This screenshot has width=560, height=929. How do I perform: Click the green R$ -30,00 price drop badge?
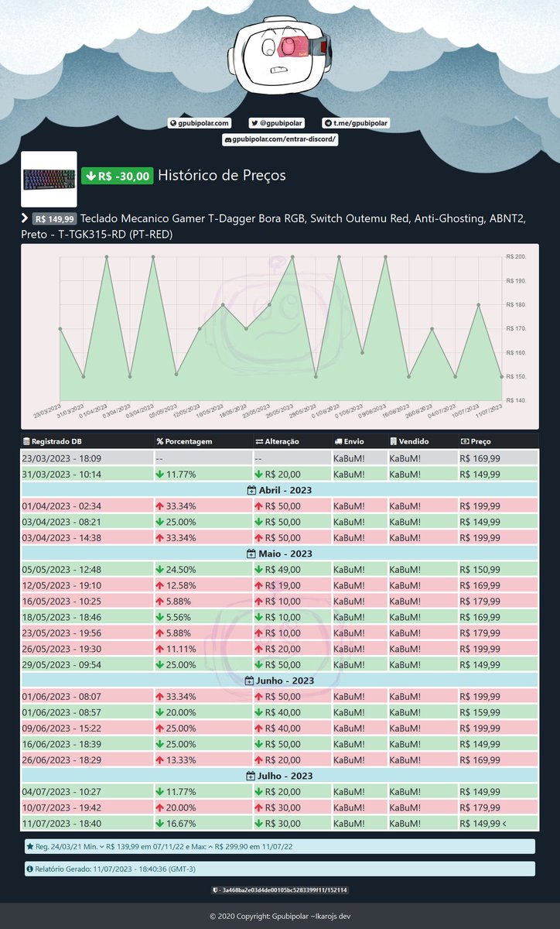click(x=118, y=176)
